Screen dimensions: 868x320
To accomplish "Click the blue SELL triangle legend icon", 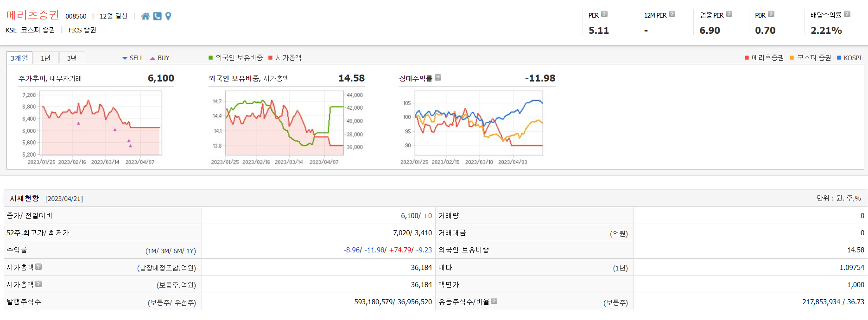I will [x=125, y=58].
